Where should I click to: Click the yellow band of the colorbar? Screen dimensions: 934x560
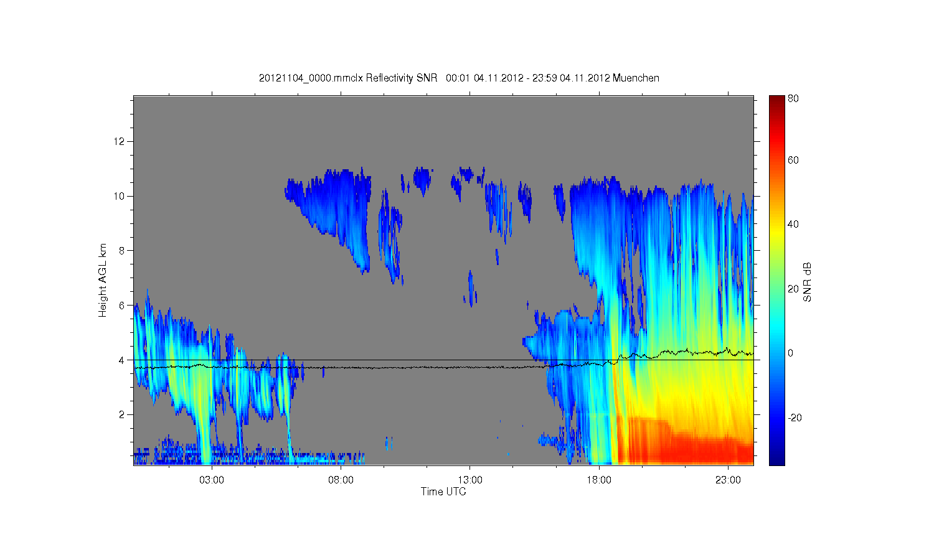pos(776,233)
